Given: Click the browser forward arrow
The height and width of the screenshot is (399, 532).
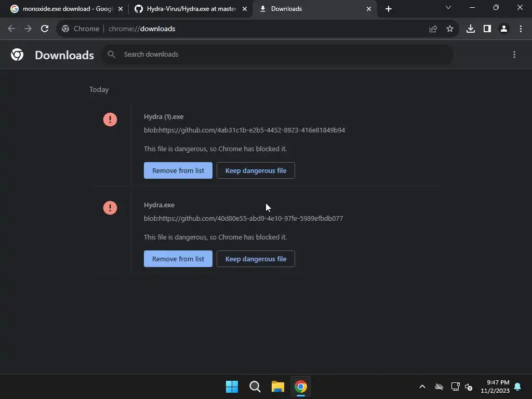Looking at the screenshot, I should 28,29.
